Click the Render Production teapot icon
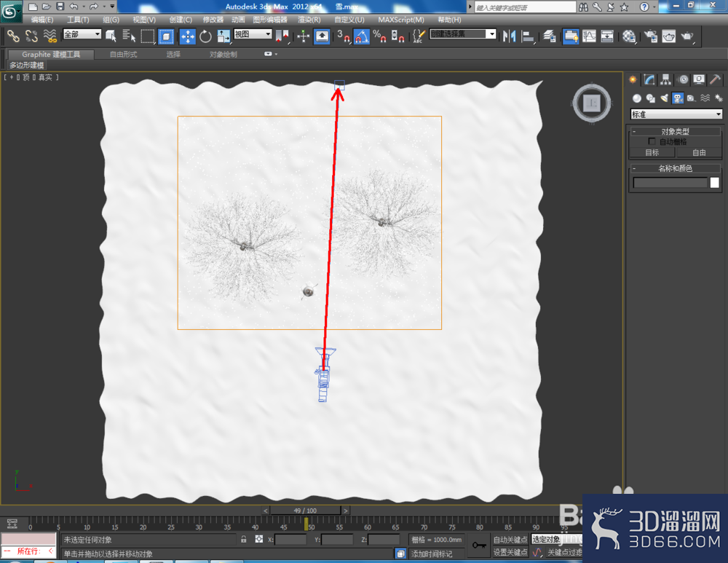Image resolution: width=728 pixels, height=563 pixels. tap(687, 36)
